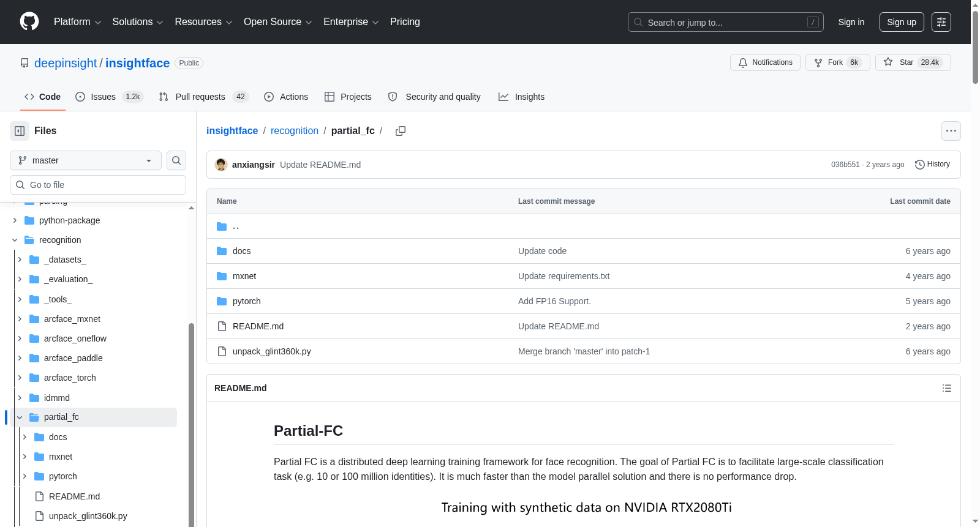Expand the _evaluation_ folder
This screenshot has width=980, height=527.
20,279
